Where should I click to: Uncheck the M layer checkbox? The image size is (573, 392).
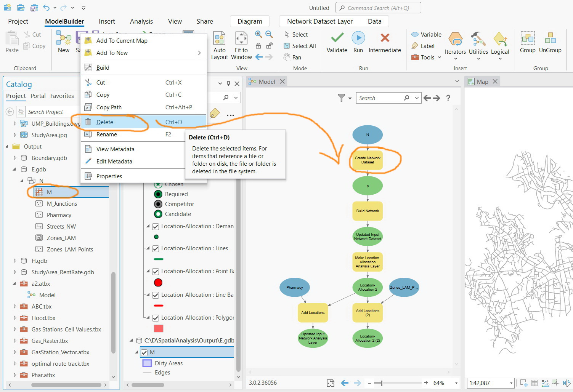[145, 352]
